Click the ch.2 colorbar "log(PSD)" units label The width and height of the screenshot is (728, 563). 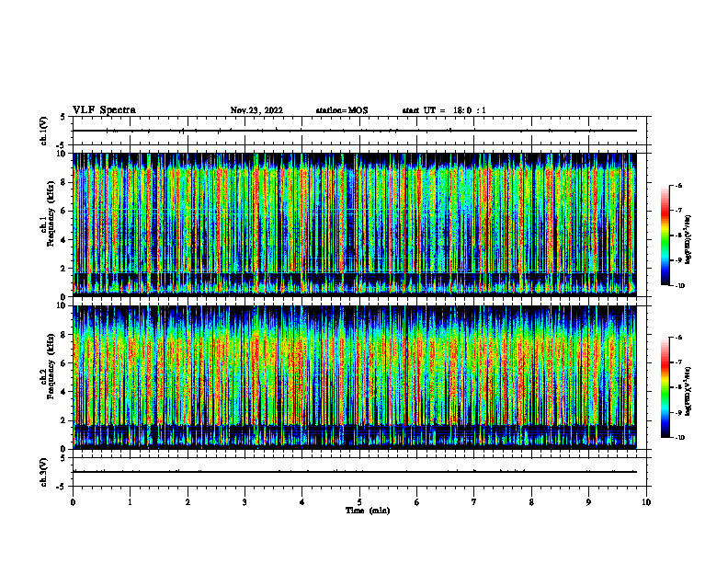coord(688,391)
